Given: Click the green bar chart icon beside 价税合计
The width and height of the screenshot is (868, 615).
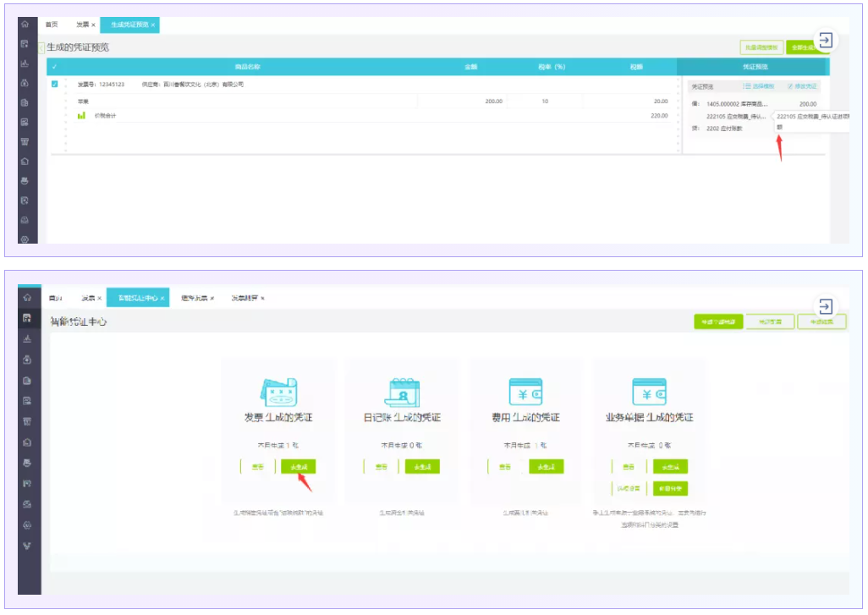Looking at the screenshot, I should pos(82,115).
